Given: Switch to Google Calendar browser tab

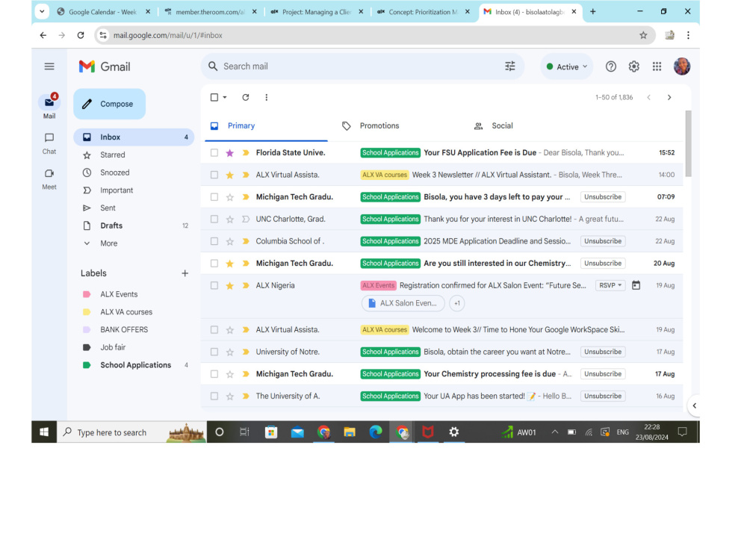Looking at the screenshot, I should (x=103, y=12).
